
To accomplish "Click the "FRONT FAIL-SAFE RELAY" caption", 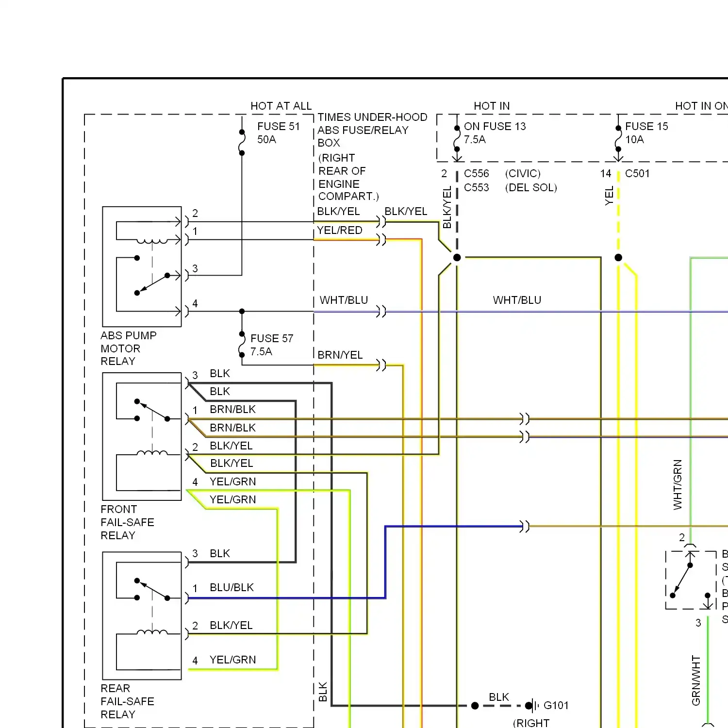I will 127,522.
